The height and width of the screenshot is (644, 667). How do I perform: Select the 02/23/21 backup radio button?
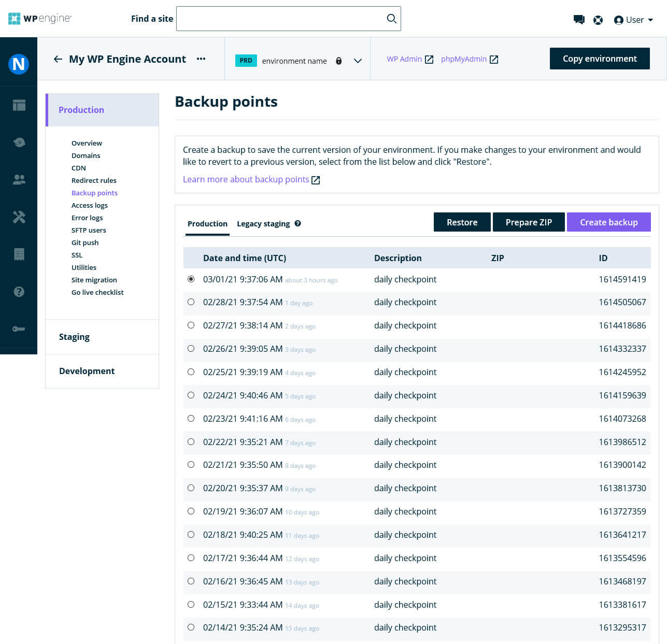(x=191, y=419)
